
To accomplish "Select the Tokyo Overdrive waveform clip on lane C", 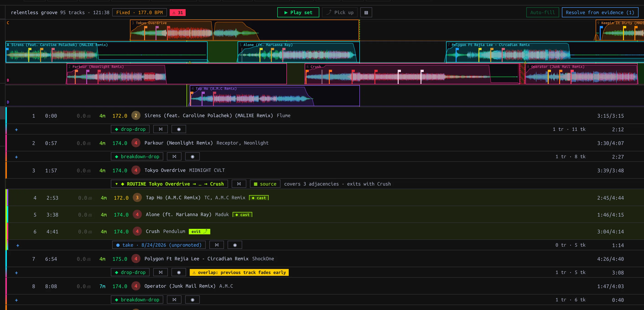I will [244, 30].
